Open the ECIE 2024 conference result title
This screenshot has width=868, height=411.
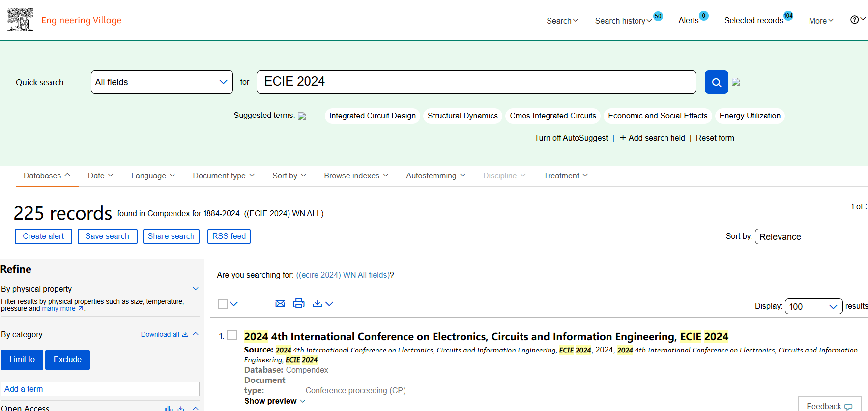pyautogui.click(x=486, y=337)
